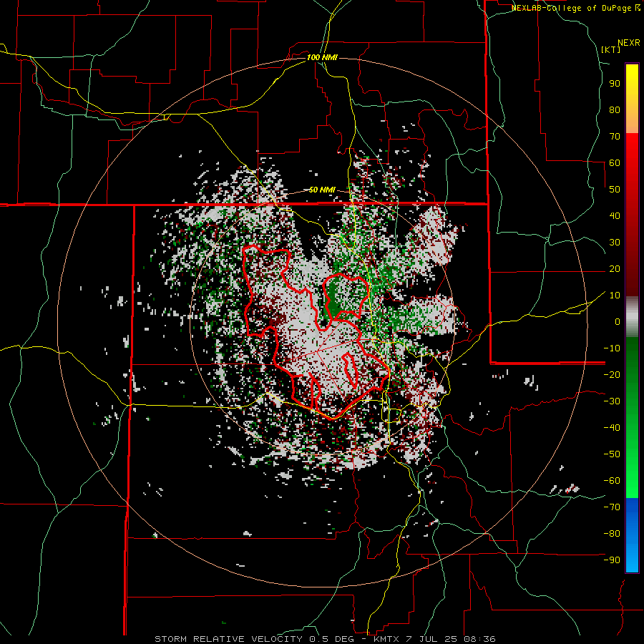The width and height of the screenshot is (644, 644).
Task: Click the positive 10 knot scale label
Action: click(x=615, y=296)
